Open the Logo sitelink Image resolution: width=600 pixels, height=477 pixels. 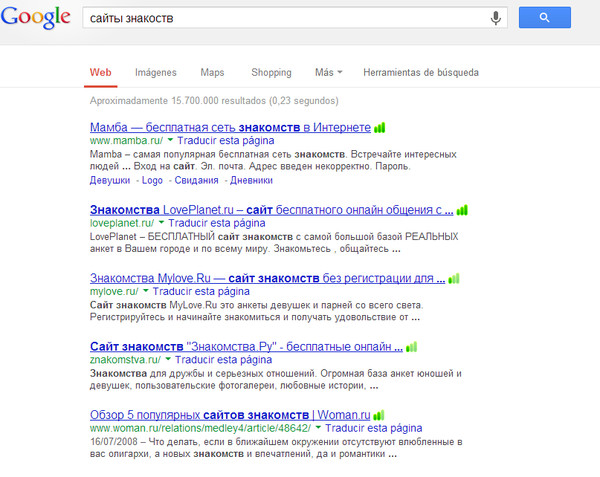(x=152, y=180)
